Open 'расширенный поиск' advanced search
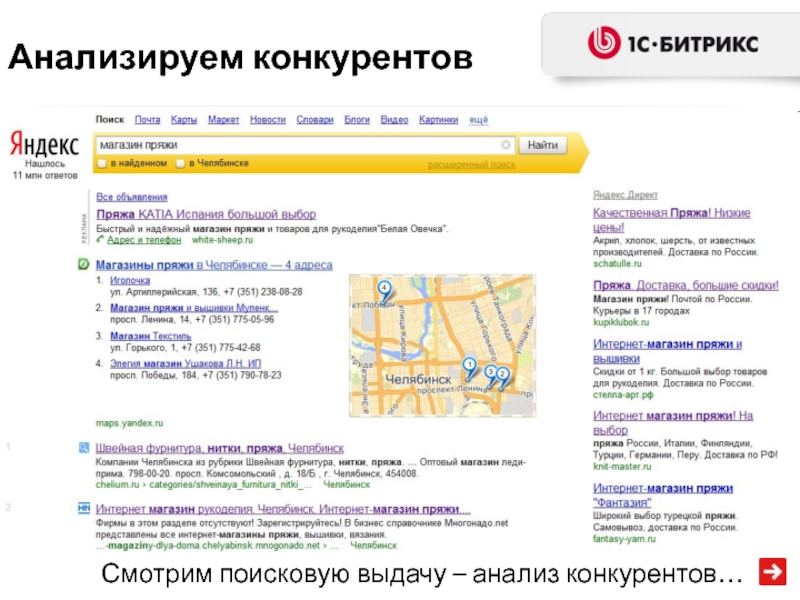 471,164
